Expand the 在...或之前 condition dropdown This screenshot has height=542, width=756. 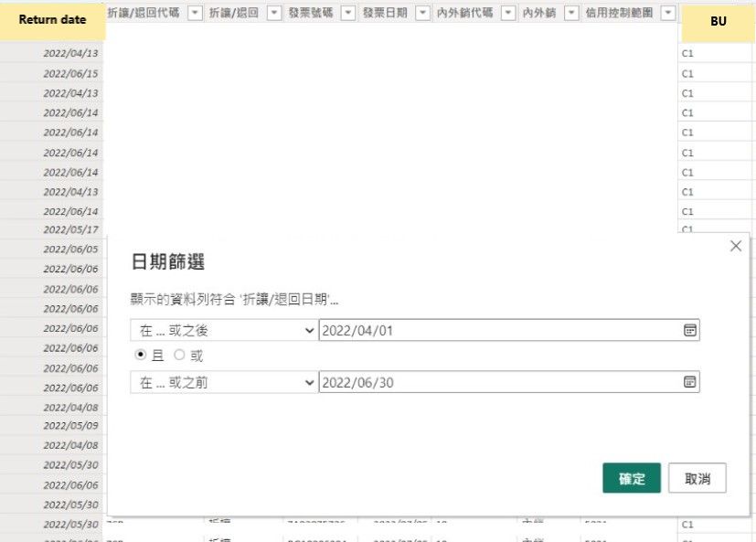224,382
